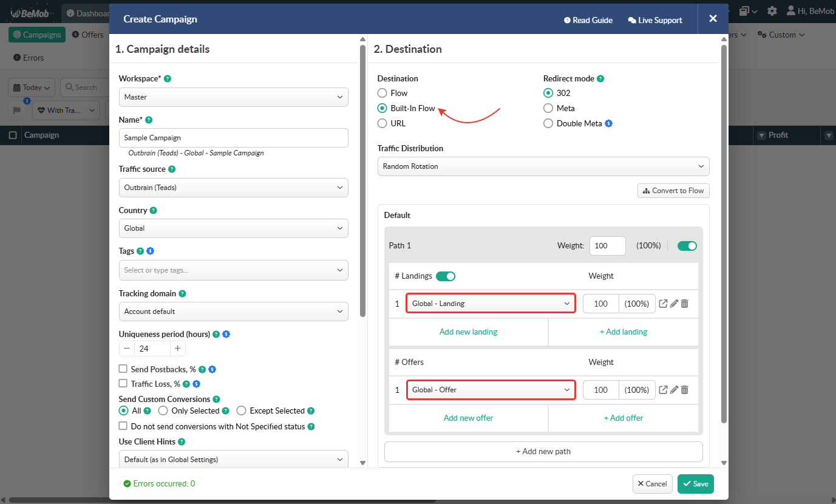Open Live Support chat

[654, 20]
